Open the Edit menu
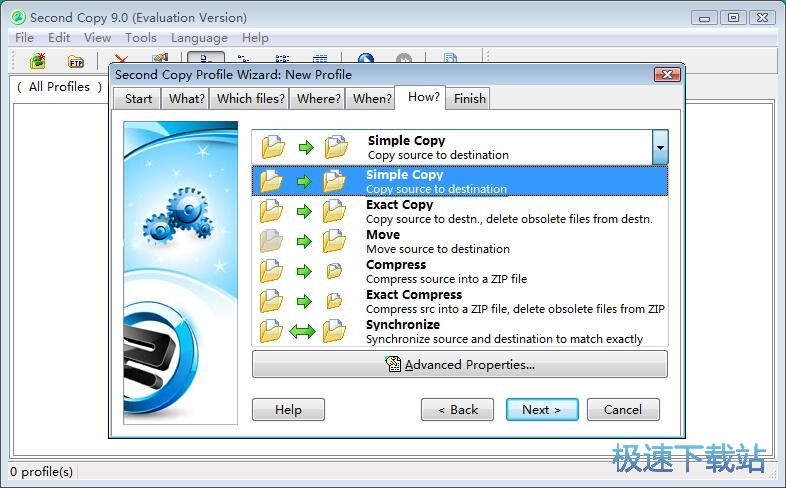The width and height of the screenshot is (786, 488). (59, 38)
